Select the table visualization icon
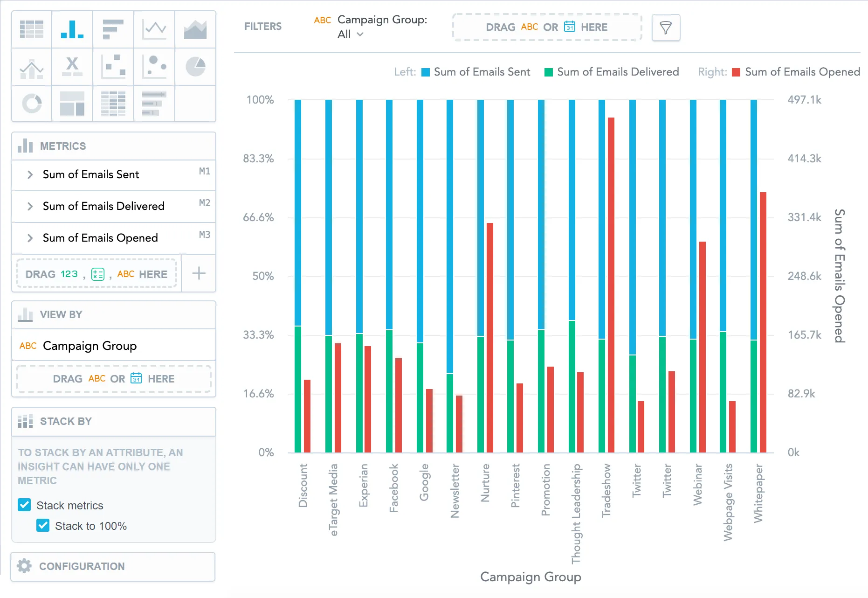Screen dimensions: 868x598 (31, 29)
